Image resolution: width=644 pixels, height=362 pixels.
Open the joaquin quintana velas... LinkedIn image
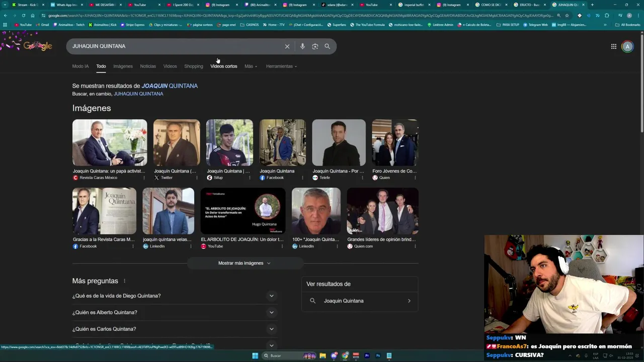coord(168,211)
